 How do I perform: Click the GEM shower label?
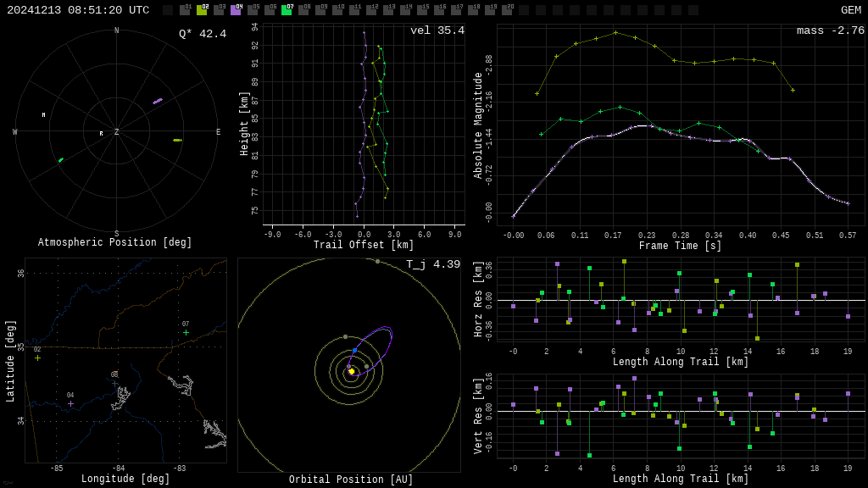850,10
